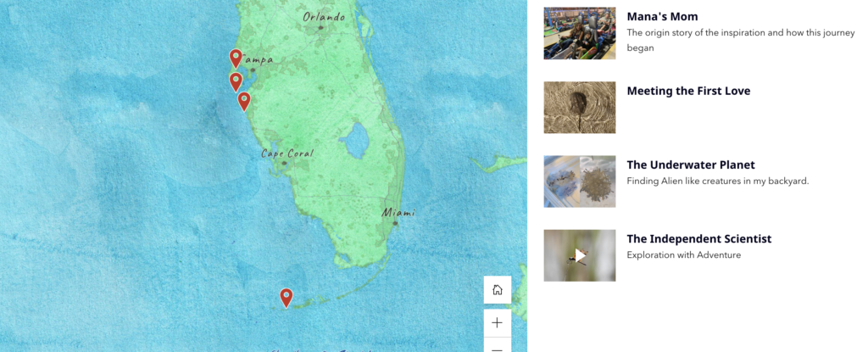
Task: Zoom out using the minus button
Action: tap(497, 348)
